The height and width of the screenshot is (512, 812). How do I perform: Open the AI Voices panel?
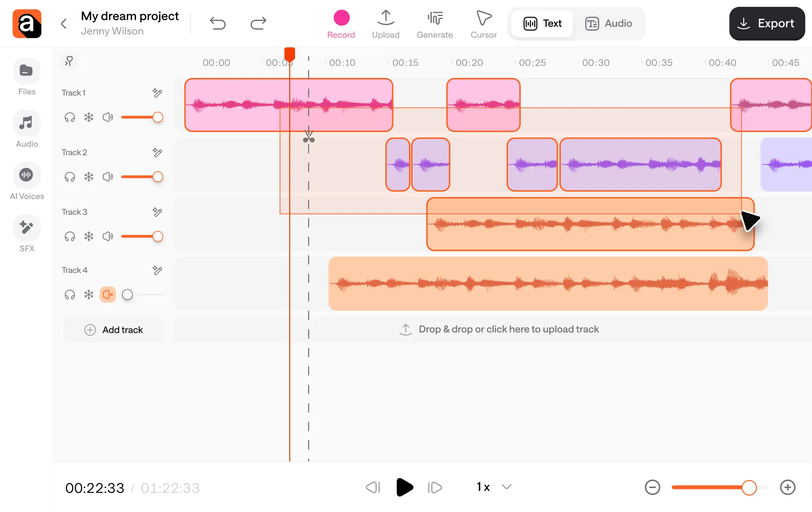[26, 181]
